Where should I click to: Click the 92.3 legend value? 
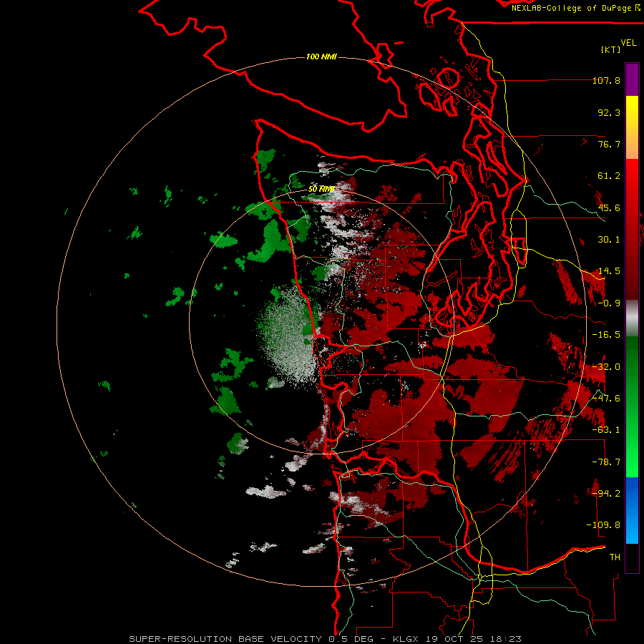609,112
